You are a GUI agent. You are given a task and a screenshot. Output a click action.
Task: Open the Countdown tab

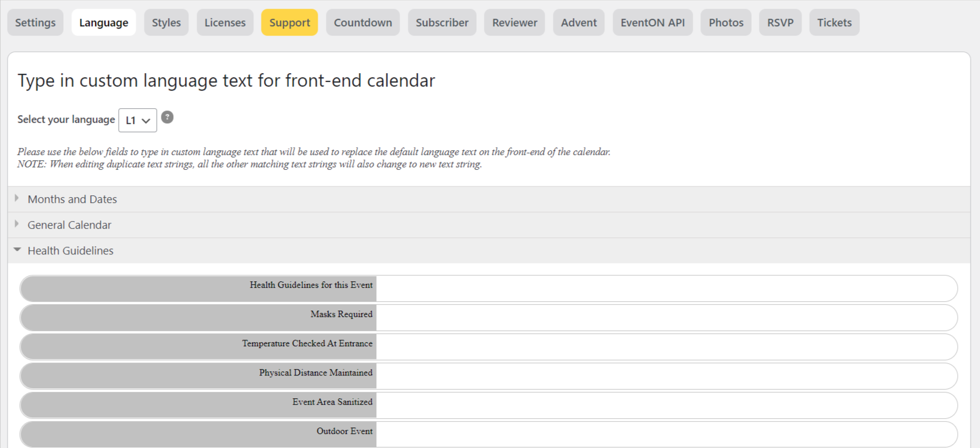[x=363, y=22]
